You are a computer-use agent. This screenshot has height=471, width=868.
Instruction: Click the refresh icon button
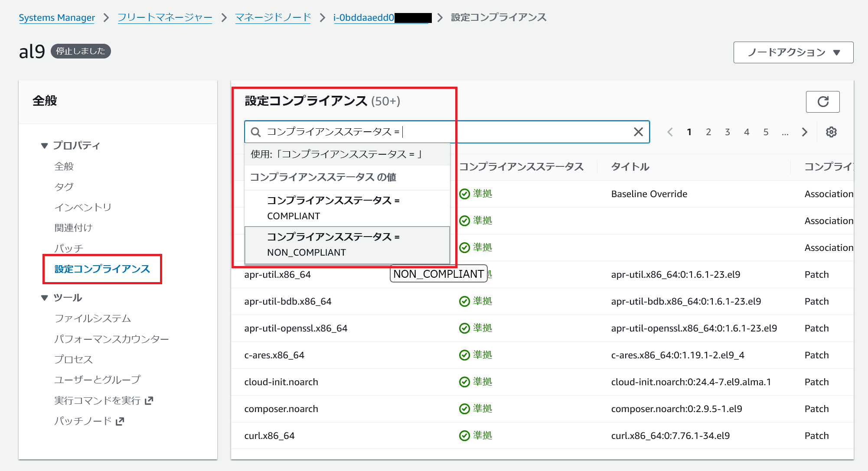[822, 102]
